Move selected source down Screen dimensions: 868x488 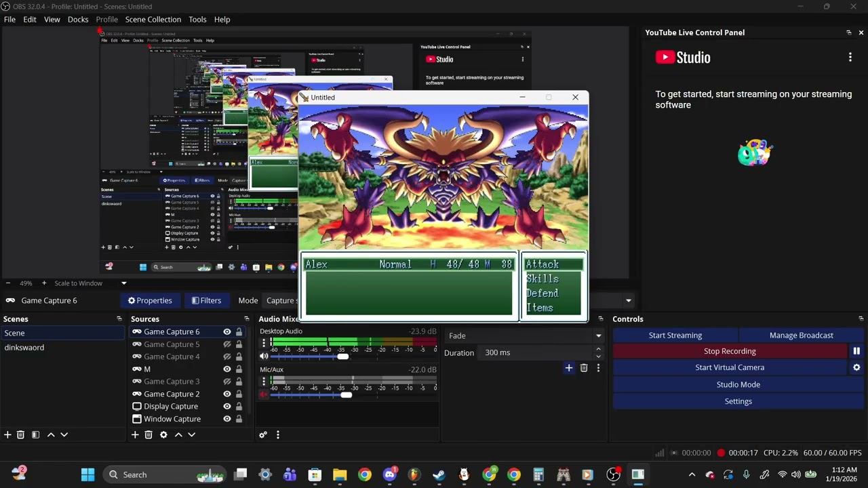click(x=191, y=434)
